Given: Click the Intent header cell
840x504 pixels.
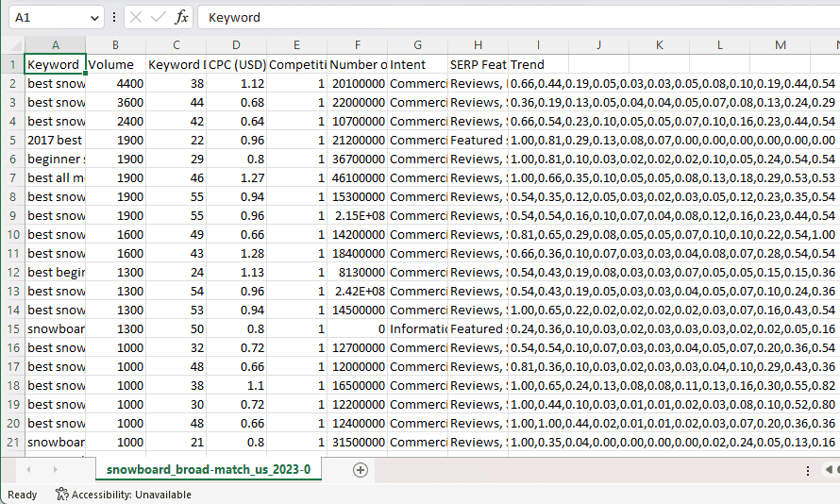Looking at the screenshot, I should (418, 65).
